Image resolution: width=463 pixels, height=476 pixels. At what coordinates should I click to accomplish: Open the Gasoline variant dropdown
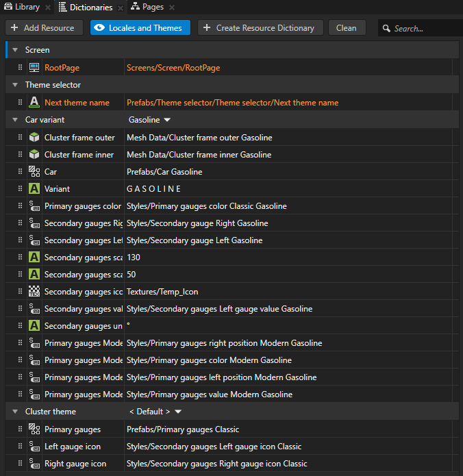tap(149, 120)
